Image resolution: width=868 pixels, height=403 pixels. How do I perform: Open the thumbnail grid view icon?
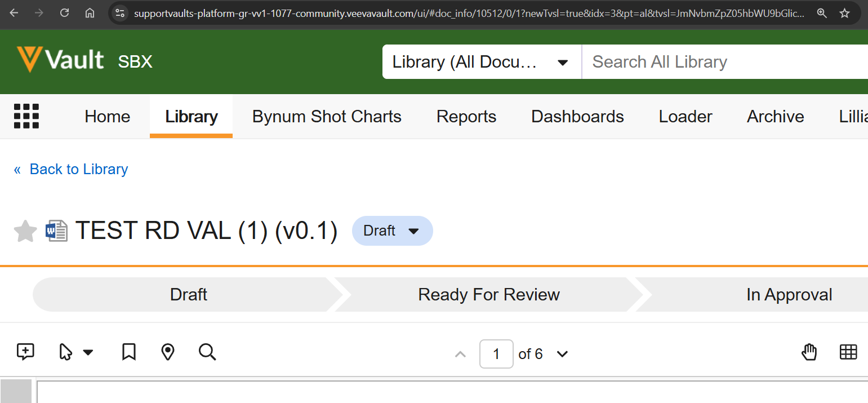(848, 352)
